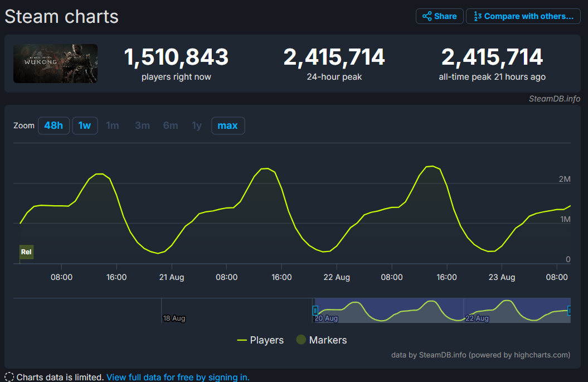
Task: Click the disabled 1m zoom option
Action: click(x=113, y=125)
